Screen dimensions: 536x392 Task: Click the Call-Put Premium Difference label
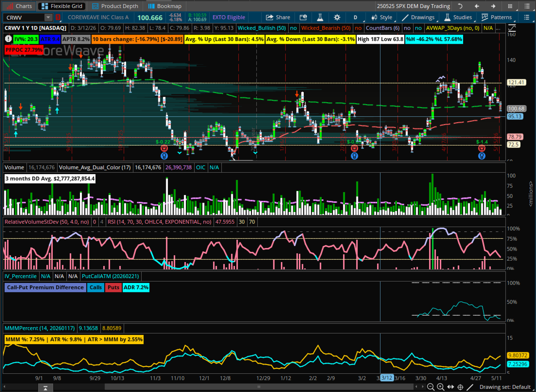[x=46, y=287]
